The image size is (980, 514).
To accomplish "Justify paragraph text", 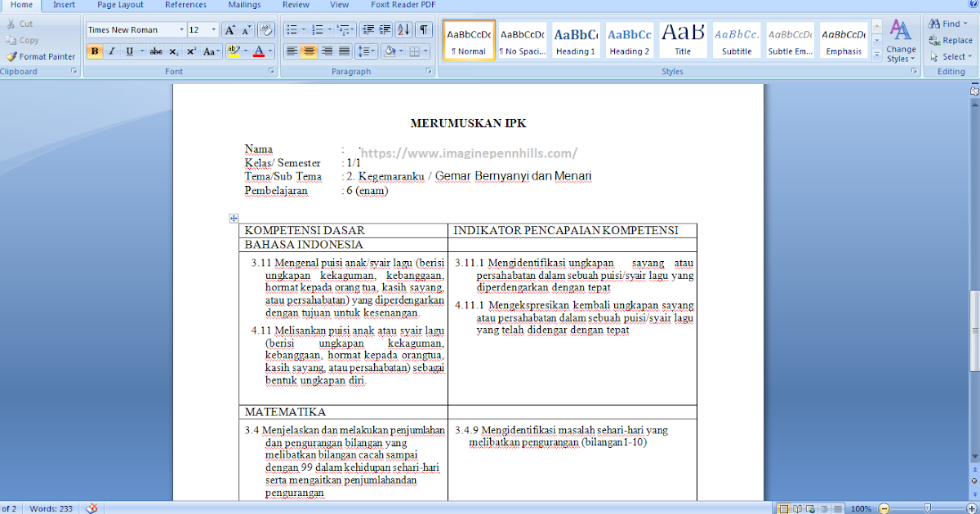I will coord(345,51).
